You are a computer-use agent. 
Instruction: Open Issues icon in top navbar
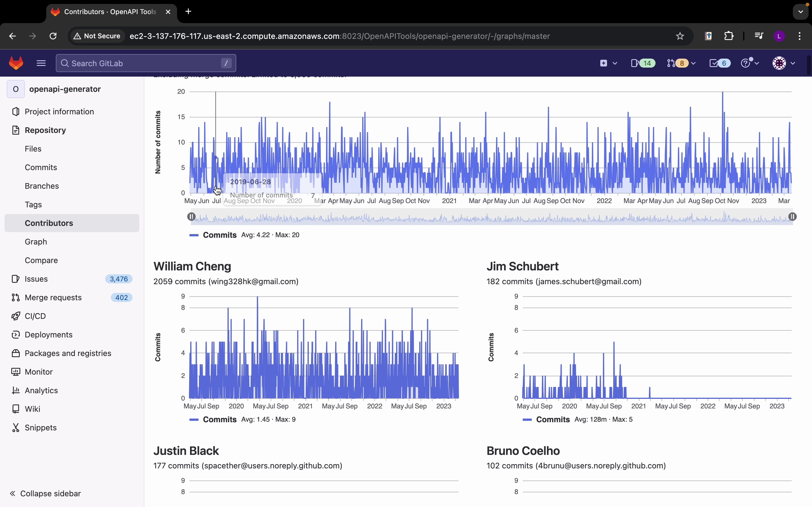click(642, 63)
